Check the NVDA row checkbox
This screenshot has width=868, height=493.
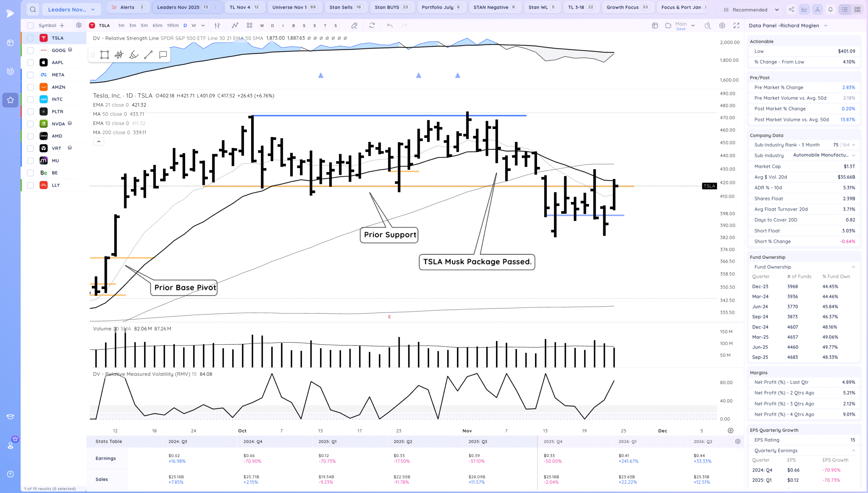tap(31, 124)
